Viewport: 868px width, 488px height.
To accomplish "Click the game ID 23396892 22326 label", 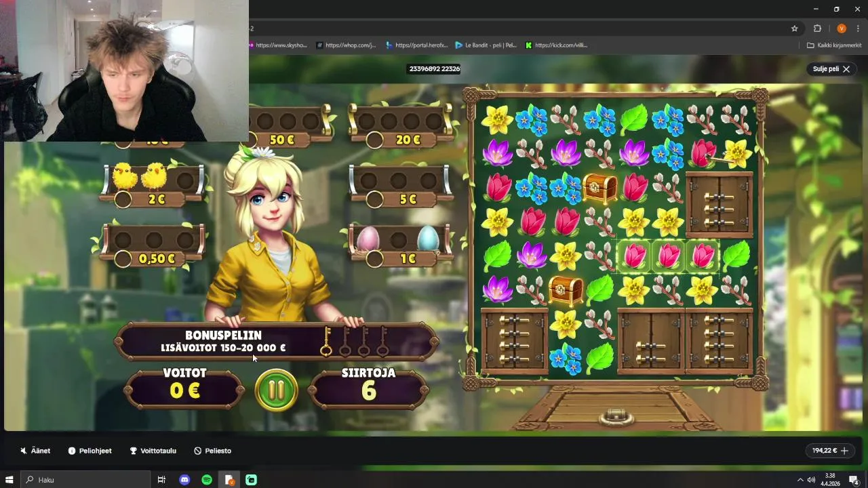I will (x=434, y=68).
